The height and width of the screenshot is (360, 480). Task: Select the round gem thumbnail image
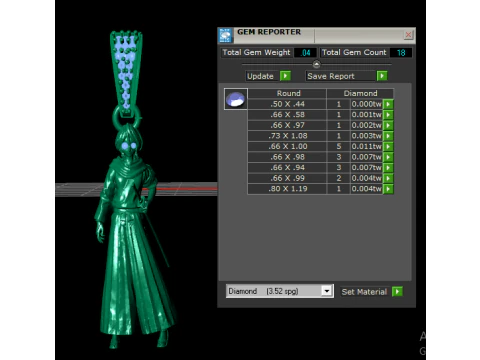(236, 99)
